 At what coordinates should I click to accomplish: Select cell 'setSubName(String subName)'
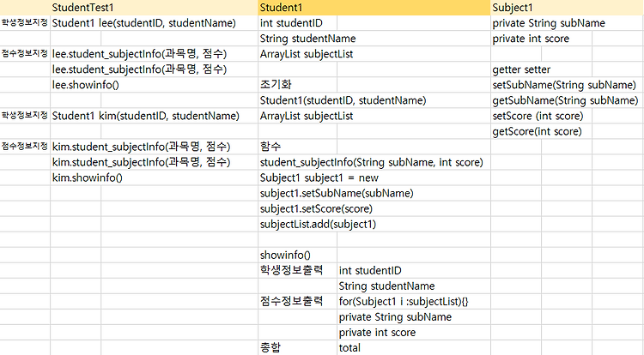(564, 85)
